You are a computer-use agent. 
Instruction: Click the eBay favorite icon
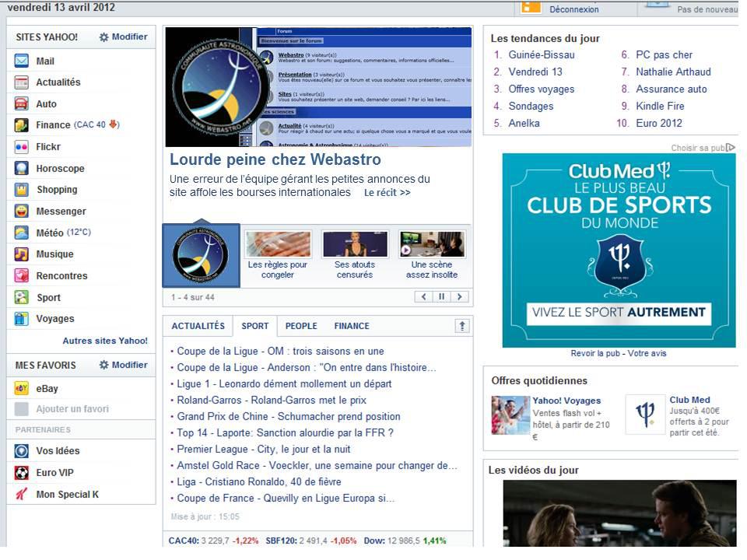point(22,389)
